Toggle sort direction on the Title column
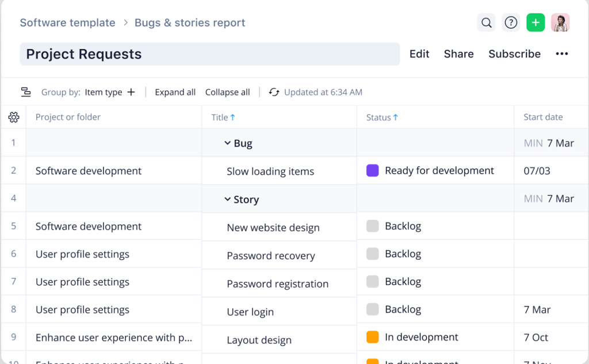The width and height of the screenshot is (589, 364). 233,117
